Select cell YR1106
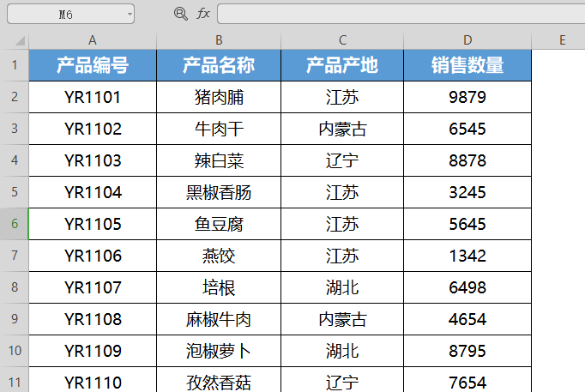The image size is (585, 392). (x=93, y=256)
